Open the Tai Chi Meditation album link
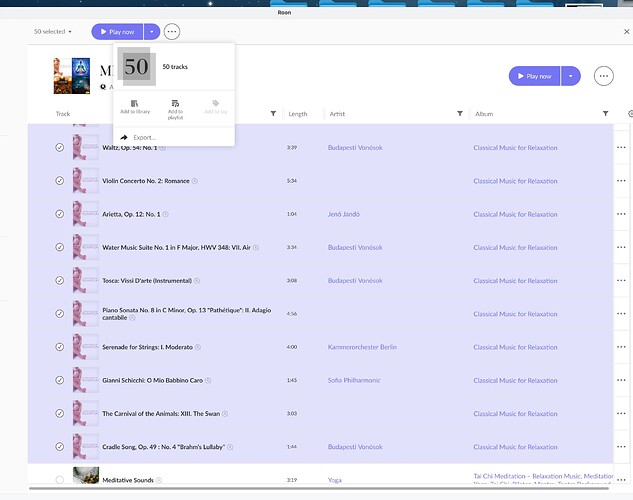 [543, 479]
